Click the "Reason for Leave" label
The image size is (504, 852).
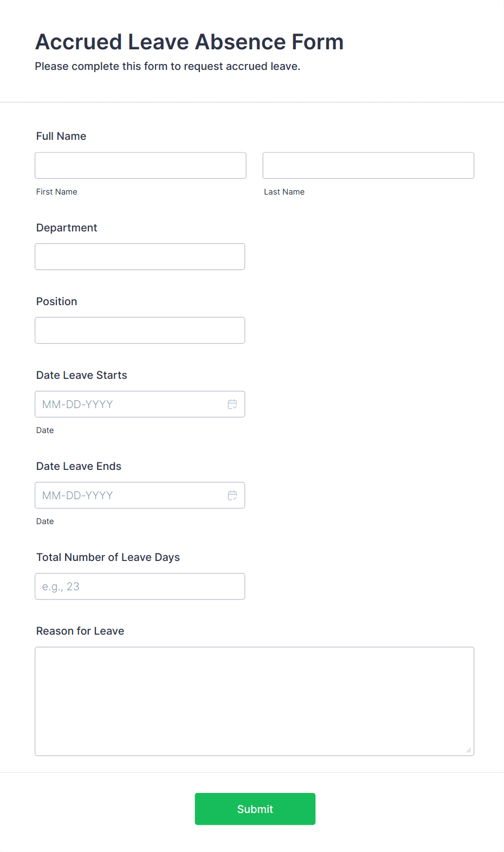(80, 631)
